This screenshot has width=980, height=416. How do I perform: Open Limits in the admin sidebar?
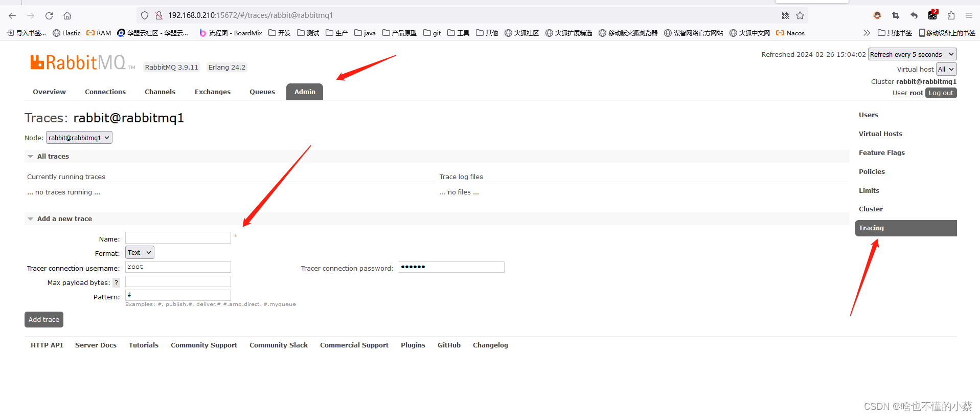(x=869, y=191)
